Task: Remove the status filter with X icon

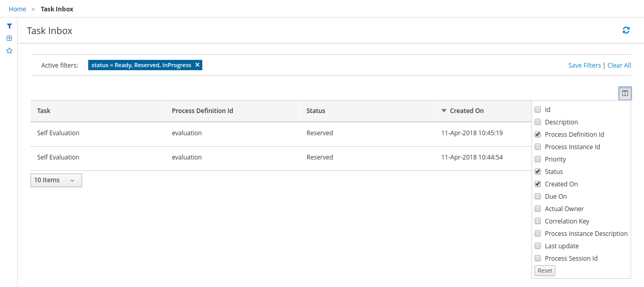Action: [x=197, y=65]
